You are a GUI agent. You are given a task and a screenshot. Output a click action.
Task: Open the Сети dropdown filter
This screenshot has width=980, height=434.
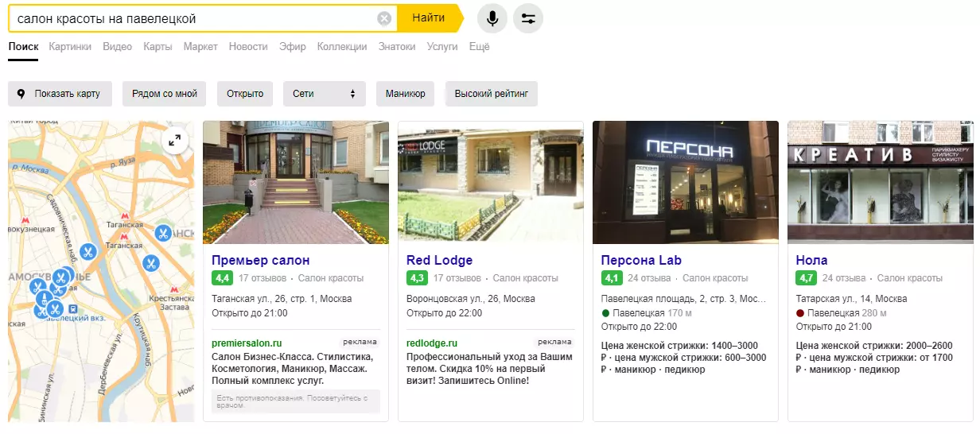click(325, 94)
